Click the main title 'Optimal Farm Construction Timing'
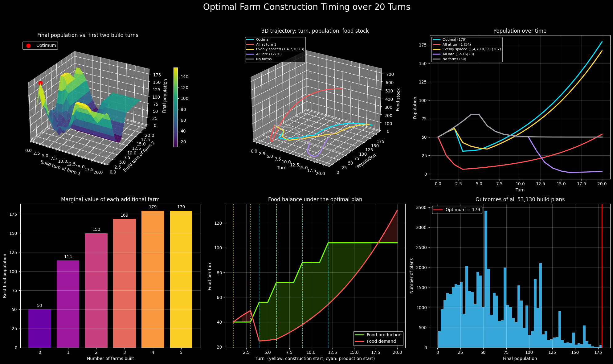Screen dimensions: 613x364 [307, 7]
